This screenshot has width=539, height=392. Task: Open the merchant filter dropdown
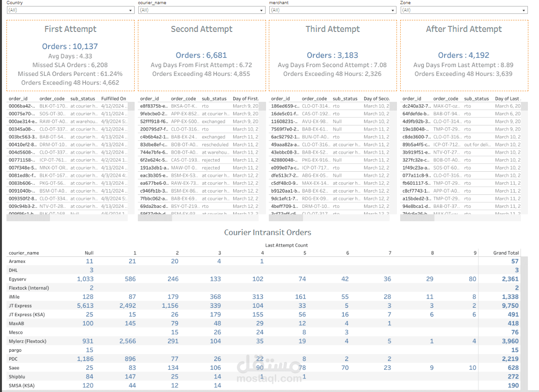point(333,10)
